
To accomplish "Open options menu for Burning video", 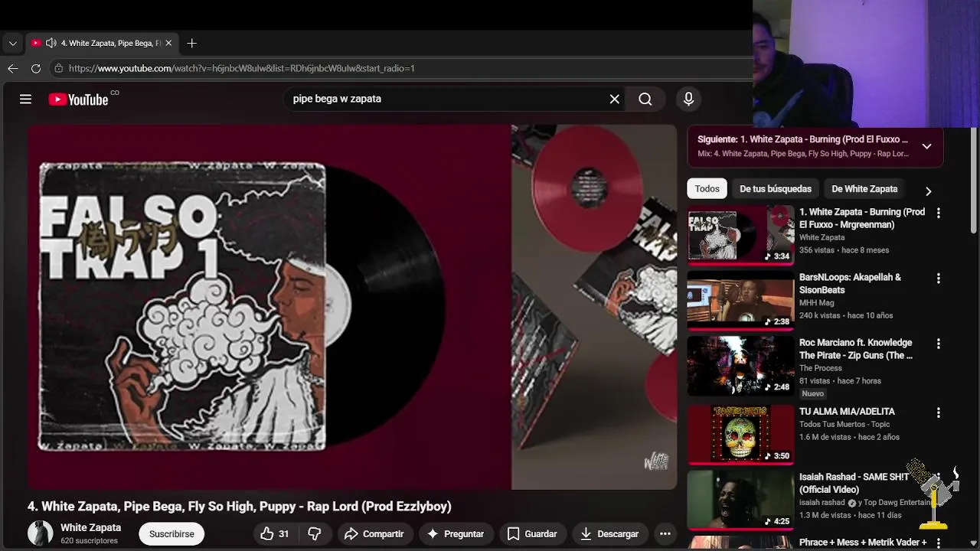I will pos(938,214).
